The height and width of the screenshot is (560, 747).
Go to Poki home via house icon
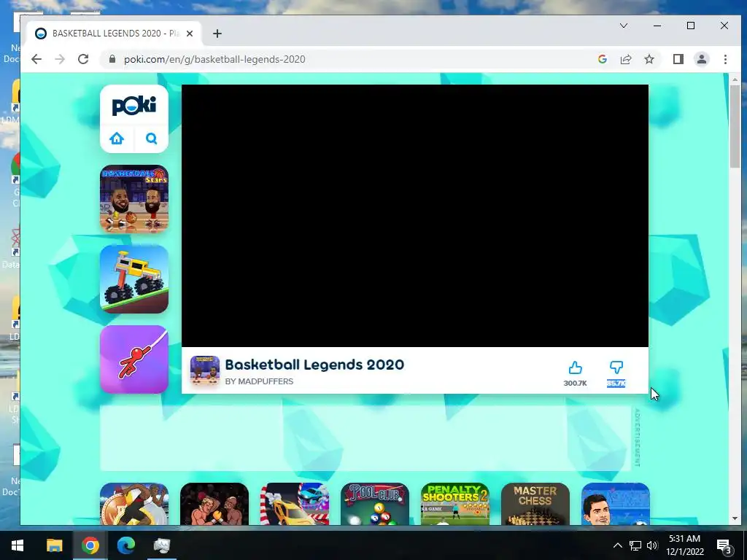pyautogui.click(x=117, y=139)
